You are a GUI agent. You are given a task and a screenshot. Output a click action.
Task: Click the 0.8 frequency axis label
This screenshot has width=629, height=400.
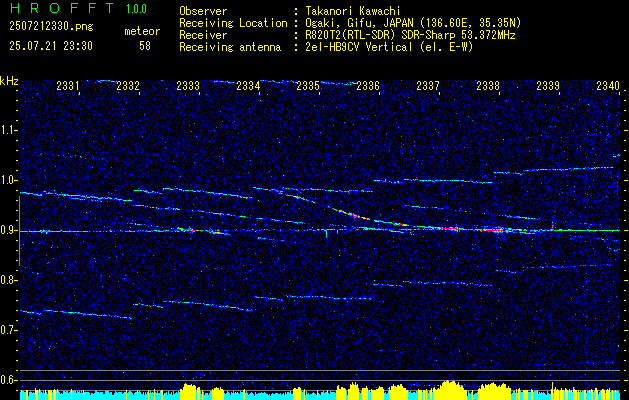(9, 280)
